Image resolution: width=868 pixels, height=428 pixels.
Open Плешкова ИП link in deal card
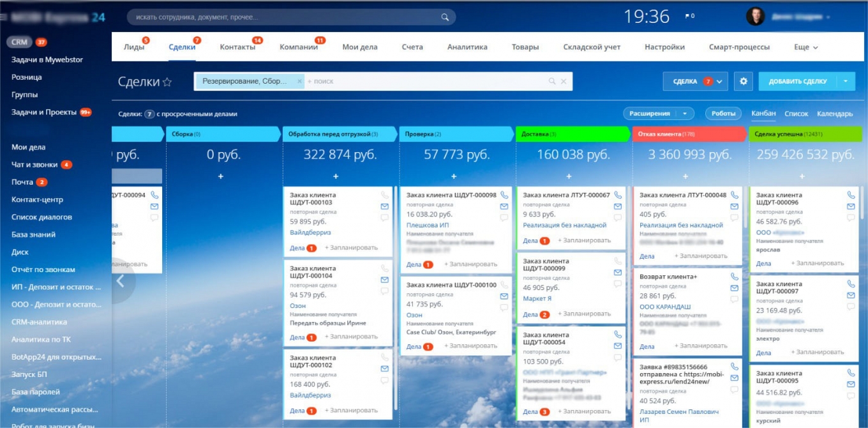427,225
